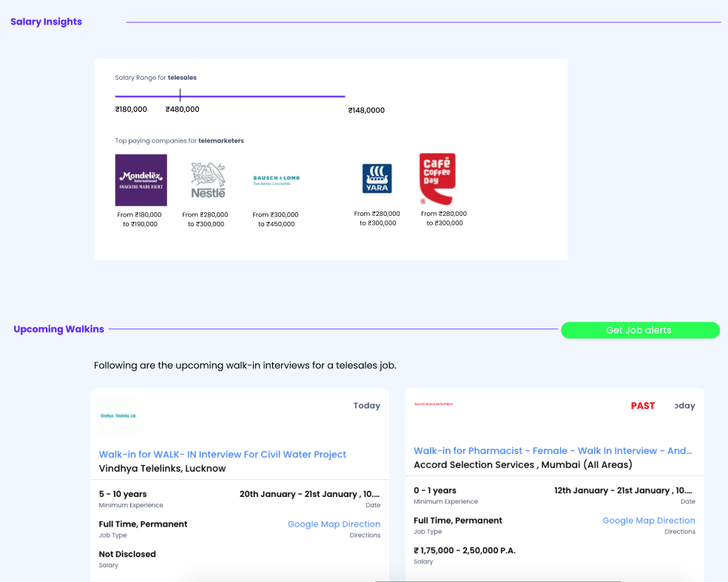Click Top paying companies for telemarketers label
Viewport: 728px width, 582px height.
(179, 141)
